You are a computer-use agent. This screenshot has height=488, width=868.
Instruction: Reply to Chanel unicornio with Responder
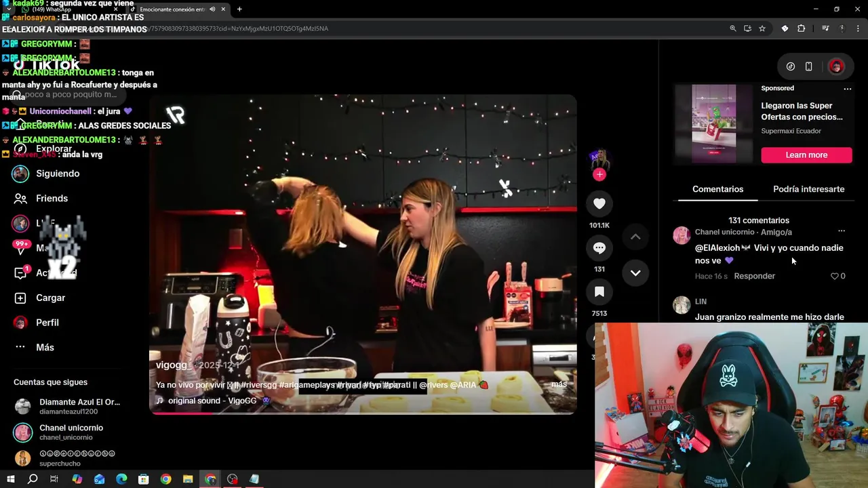[754, 276]
